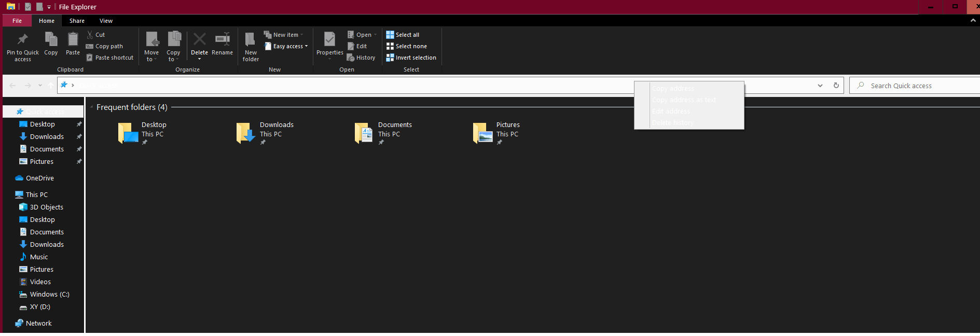Click Invert selection
The height and width of the screenshot is (336, 980).
[411, 58]
